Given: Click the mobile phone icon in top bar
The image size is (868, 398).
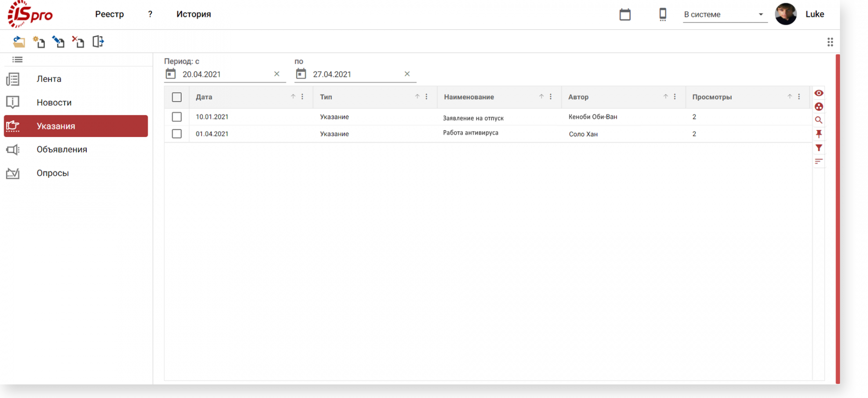Looking at the screenshot, I should (663, 14).
